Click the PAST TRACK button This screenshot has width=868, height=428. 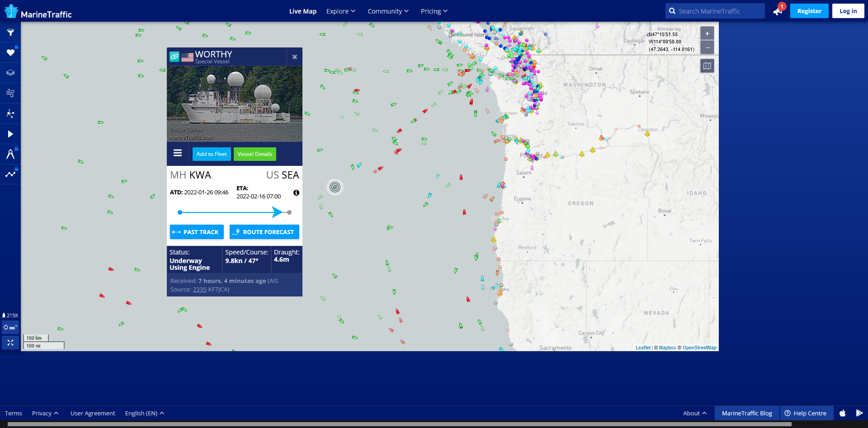[x=197, y=232]
